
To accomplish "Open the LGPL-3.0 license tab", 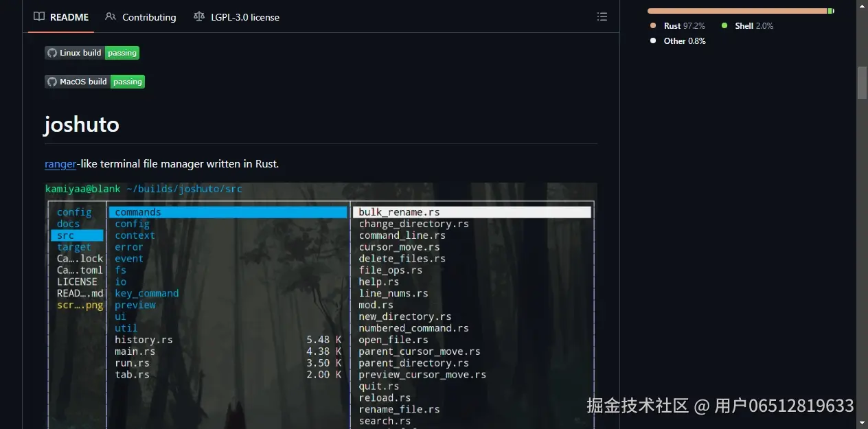I will point(236,17).
